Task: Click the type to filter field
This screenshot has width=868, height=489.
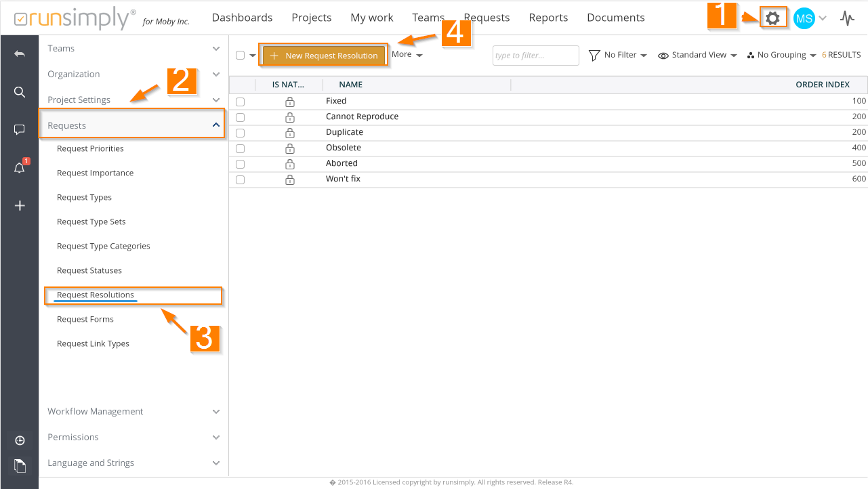Action: click(x=535, y=56)
